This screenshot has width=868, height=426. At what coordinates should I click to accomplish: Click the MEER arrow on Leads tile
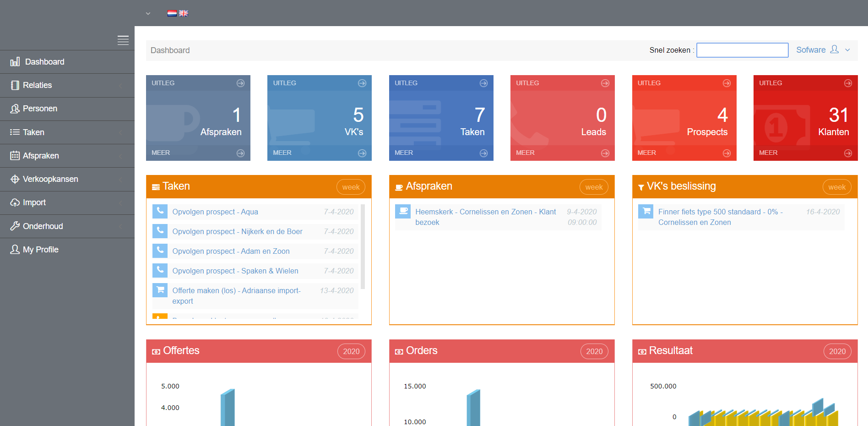(x=605, y=153)
